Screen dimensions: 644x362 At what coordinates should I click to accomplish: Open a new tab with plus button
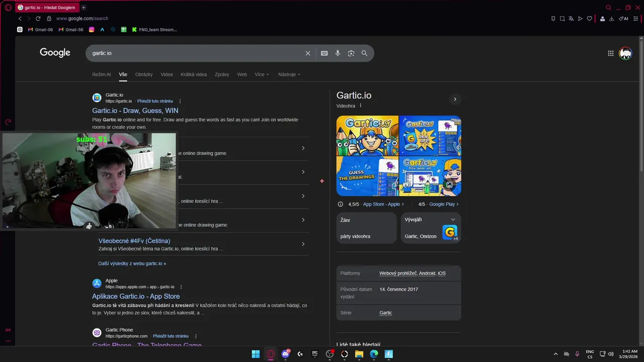pyautogui.click(x=84, y=8)
